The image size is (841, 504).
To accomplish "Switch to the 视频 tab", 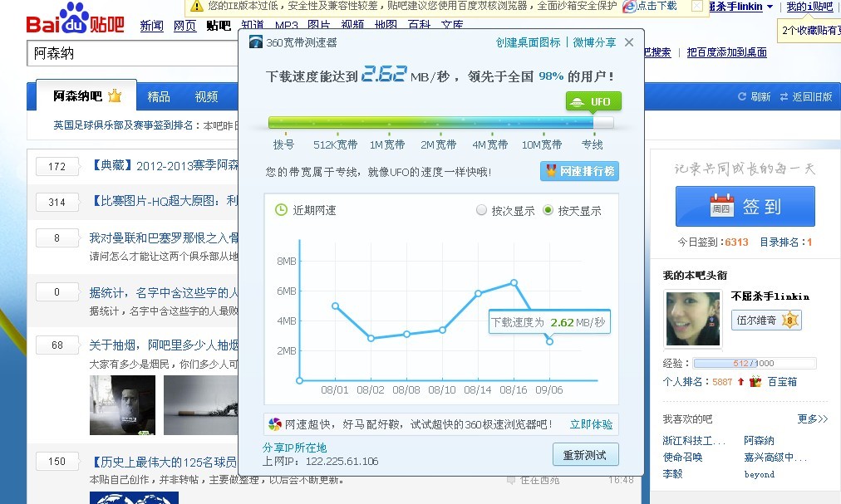I will 206,96.
